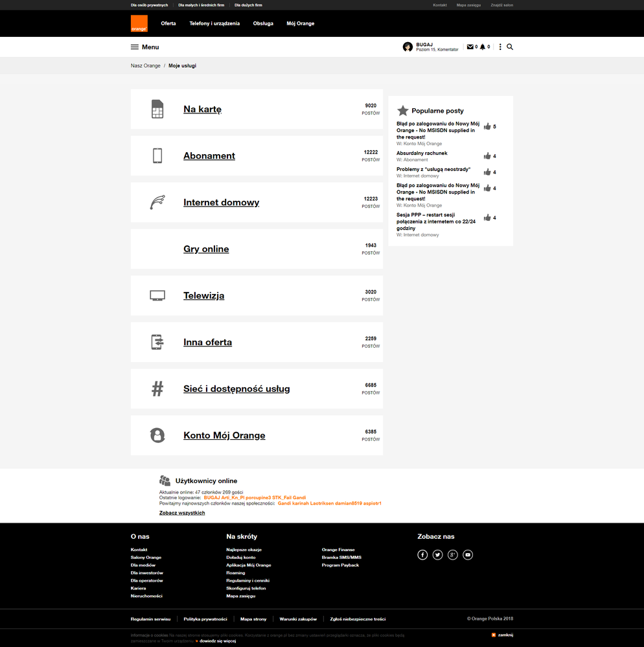Click Zobacz wszystkich users link
This screenshot has height=647, width=644.
182,513
